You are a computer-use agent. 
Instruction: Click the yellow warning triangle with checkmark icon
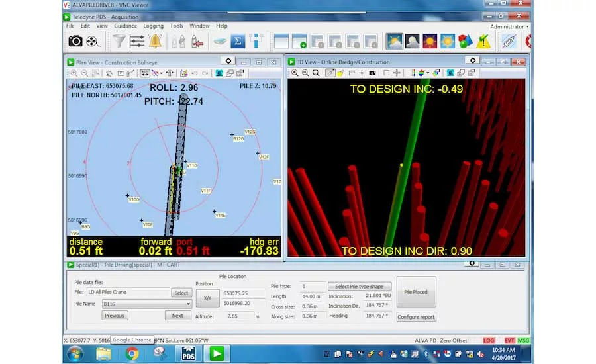(x=483, y=41)
